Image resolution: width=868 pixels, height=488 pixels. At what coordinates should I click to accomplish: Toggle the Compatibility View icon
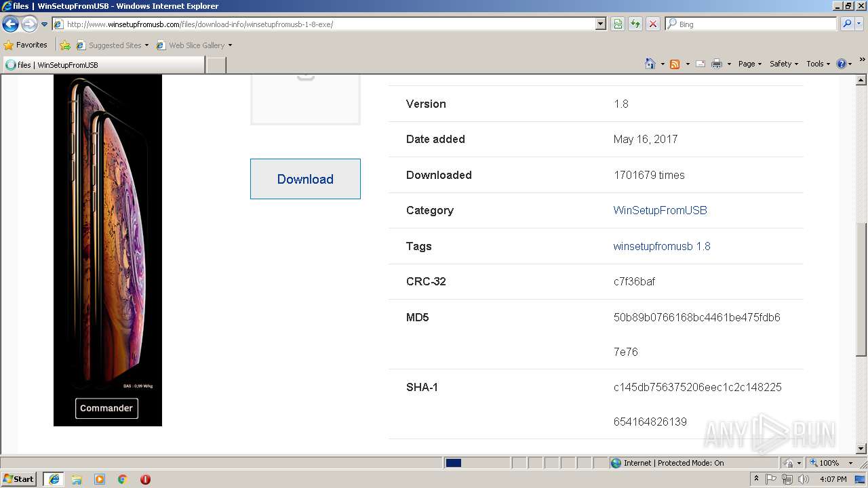tap(618, 24)
